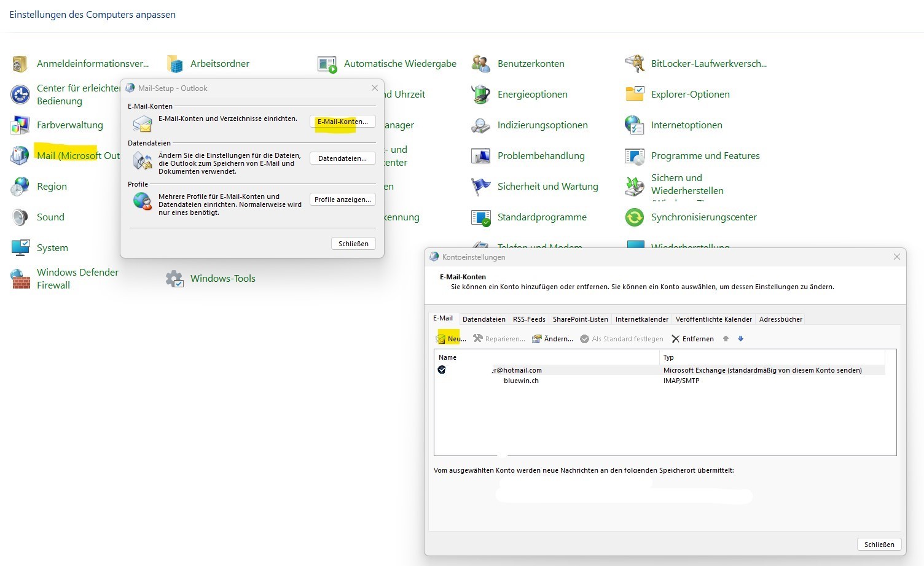Switch to the Datendateien tab
The image size is (924, 566).
coord(484,319)
